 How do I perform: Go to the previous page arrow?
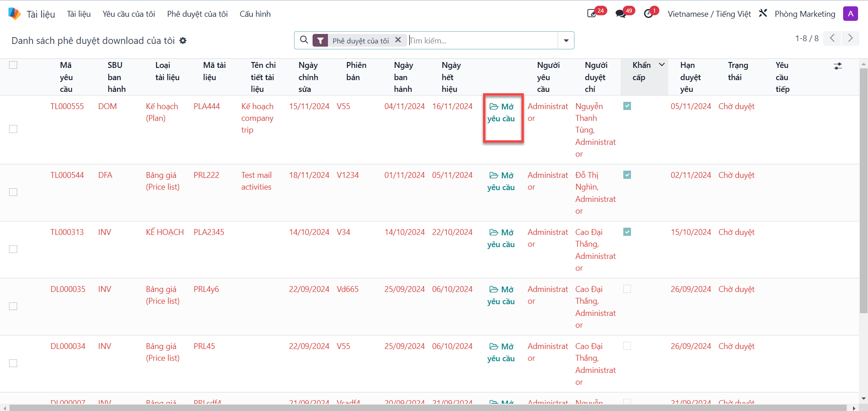point(832,38)
